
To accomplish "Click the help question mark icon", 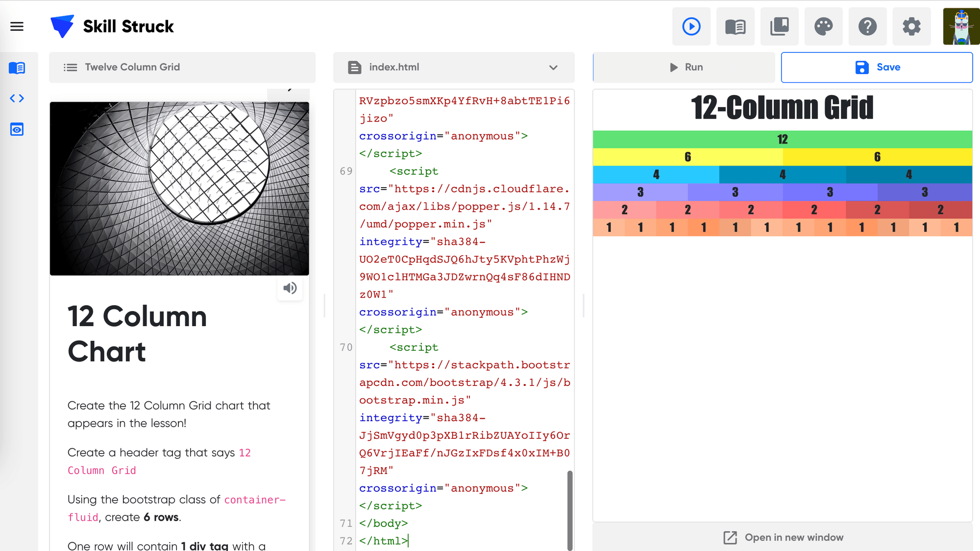I will [x=867, y=26].
